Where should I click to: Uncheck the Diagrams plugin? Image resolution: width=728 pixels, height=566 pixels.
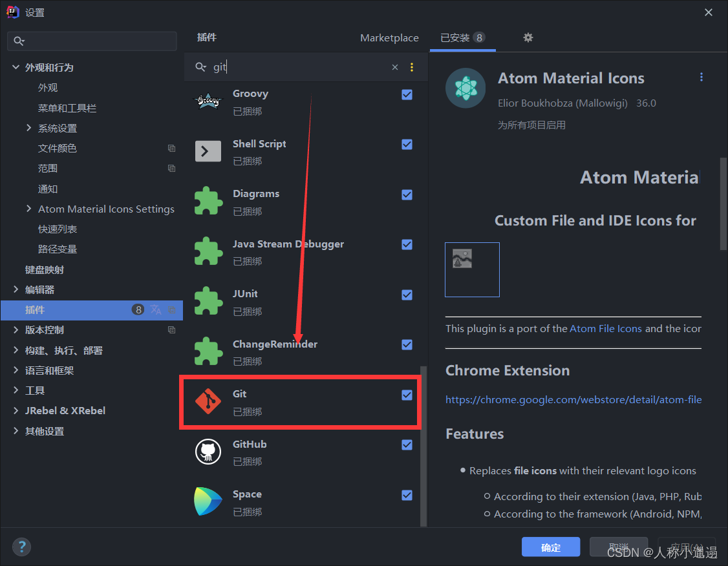coord(407,195)
